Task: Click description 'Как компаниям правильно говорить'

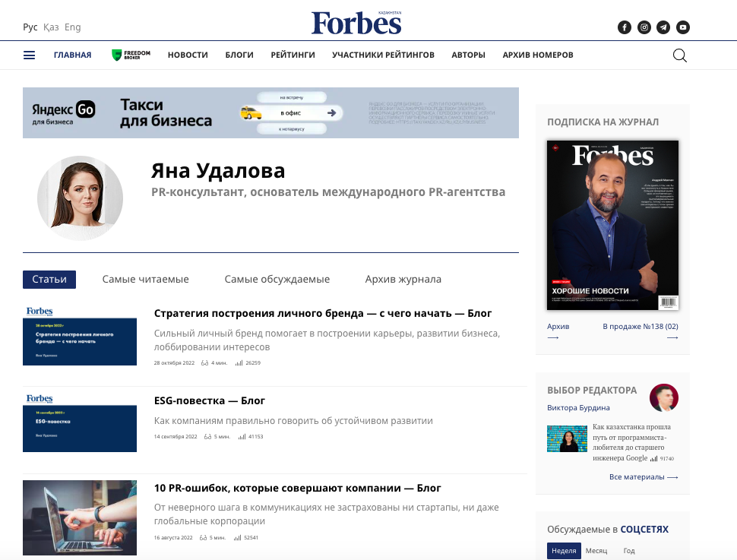Action: pos(293,421)
